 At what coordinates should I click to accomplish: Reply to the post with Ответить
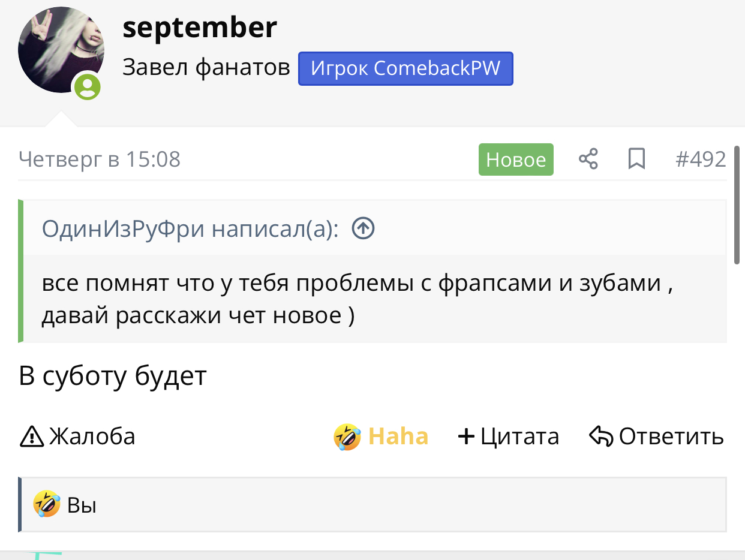point(657,436)
